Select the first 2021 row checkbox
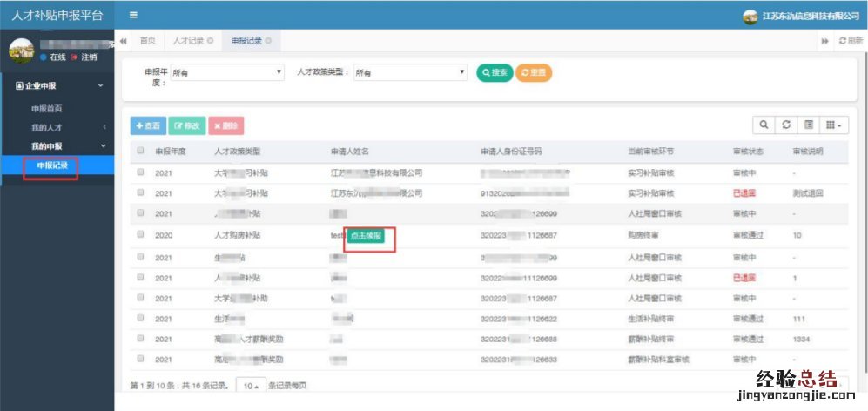Image resolution: width=868 pixels, height=411 pixels. click(x=141, y=172)
